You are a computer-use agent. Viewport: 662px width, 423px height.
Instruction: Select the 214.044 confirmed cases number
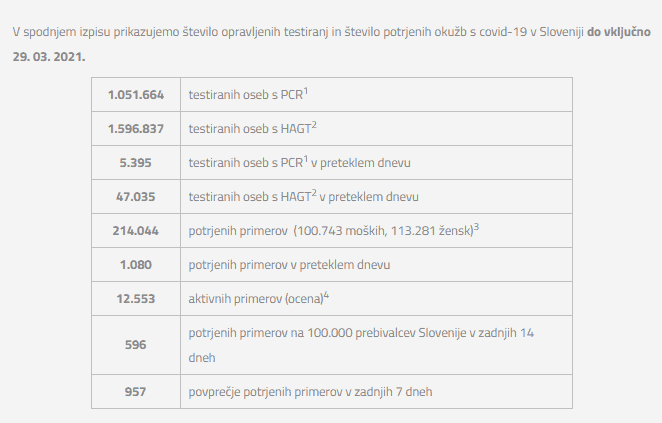pyautogui.click(x=136, y=231)
